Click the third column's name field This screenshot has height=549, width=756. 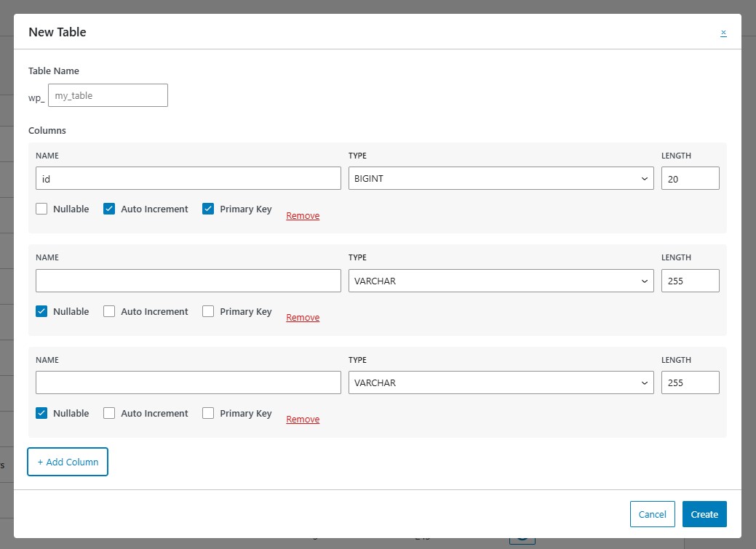(x=188, y=382)
